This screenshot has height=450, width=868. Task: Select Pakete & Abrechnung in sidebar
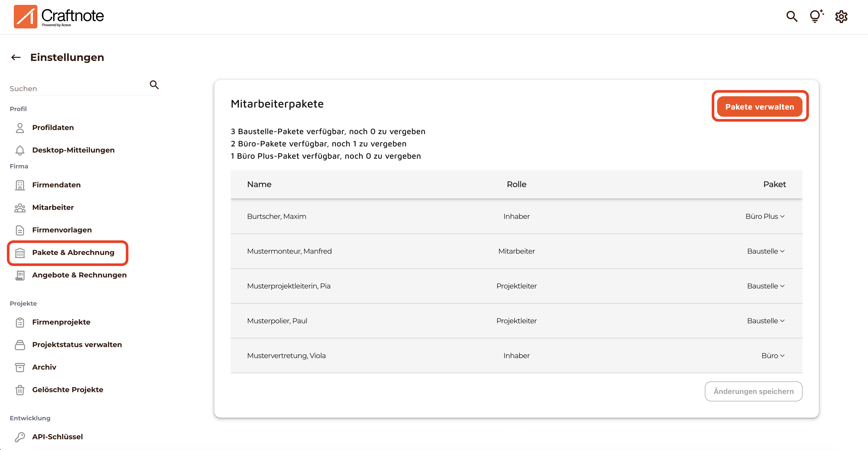pos(73,252)
